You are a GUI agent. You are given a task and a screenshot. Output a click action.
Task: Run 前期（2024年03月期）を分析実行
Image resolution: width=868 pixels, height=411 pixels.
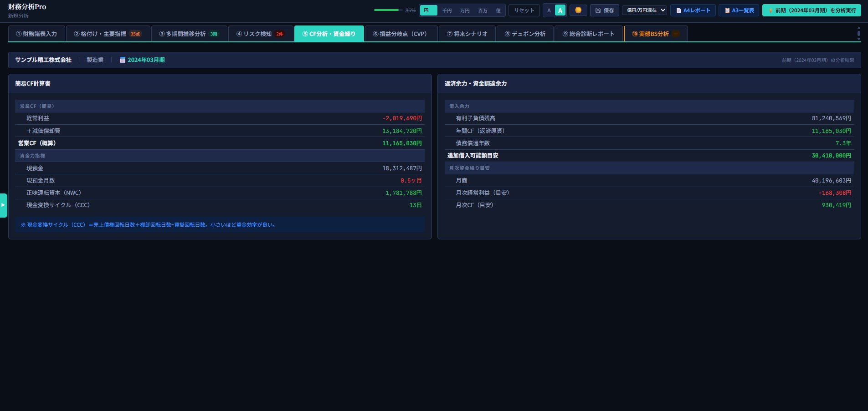pyautogui.click(x=812, y=10)
